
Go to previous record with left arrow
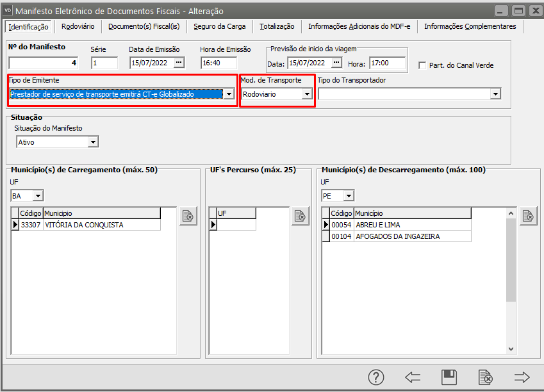click(413, 377)
